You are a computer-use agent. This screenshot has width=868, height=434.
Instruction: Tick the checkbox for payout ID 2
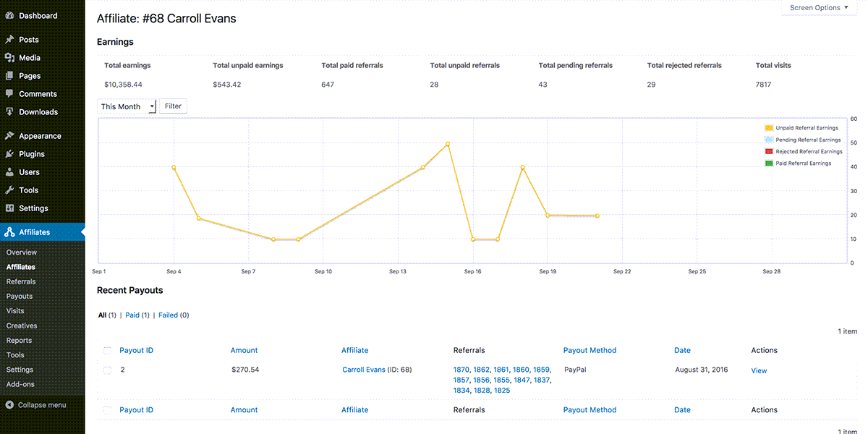[108, 370]
